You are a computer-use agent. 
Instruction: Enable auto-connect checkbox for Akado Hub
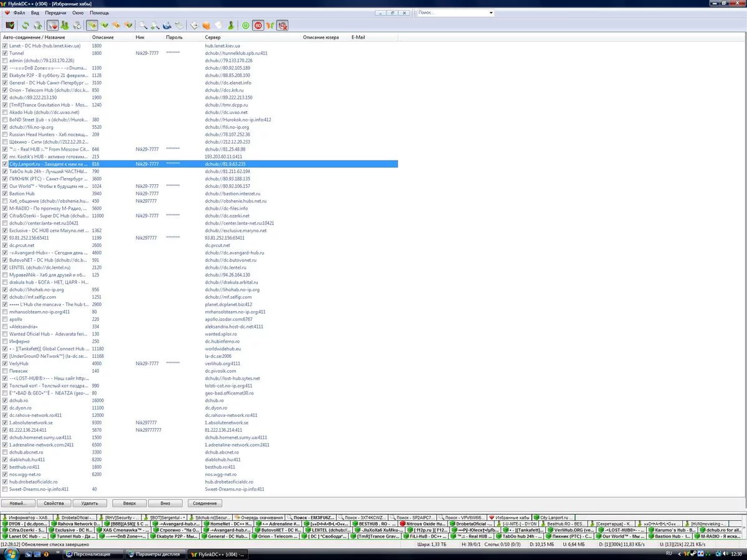5,112
